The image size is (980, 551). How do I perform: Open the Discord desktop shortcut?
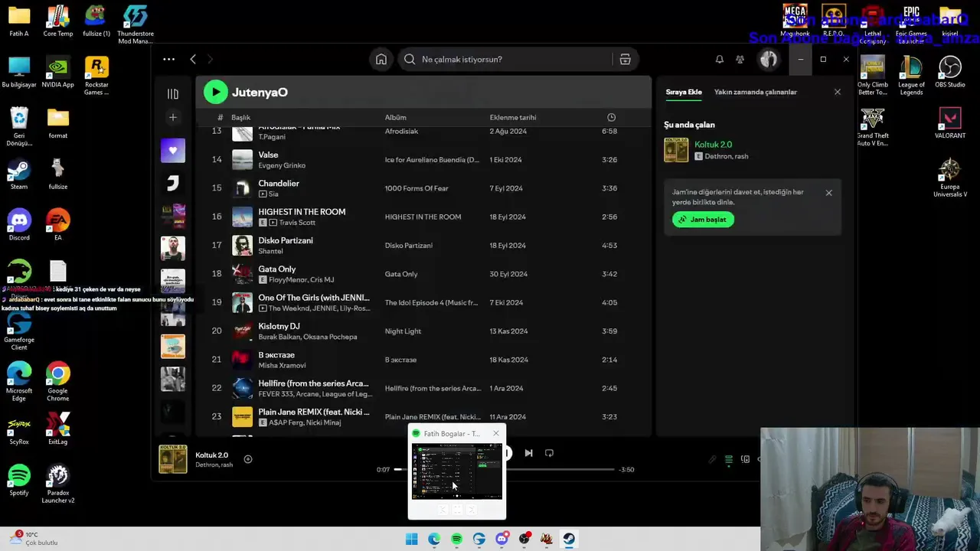point(19,225)
